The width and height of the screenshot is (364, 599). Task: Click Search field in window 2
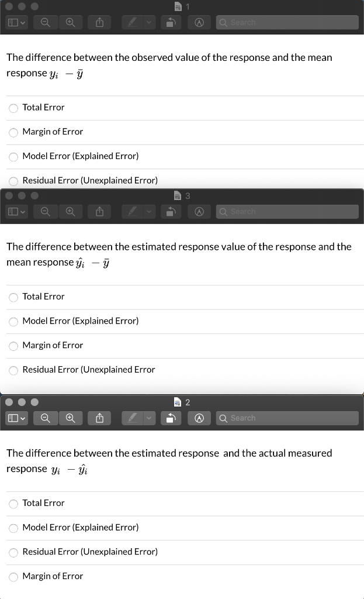pos(287,418)
